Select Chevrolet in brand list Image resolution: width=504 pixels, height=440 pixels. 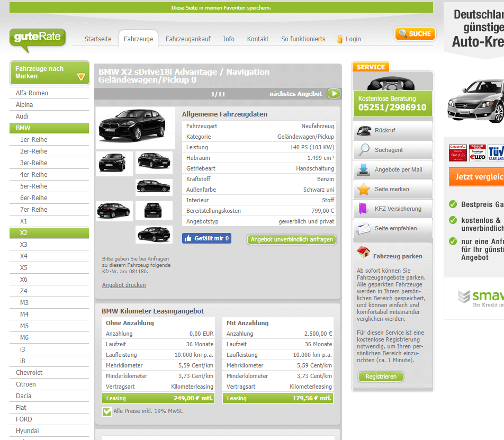click(49, 373)
